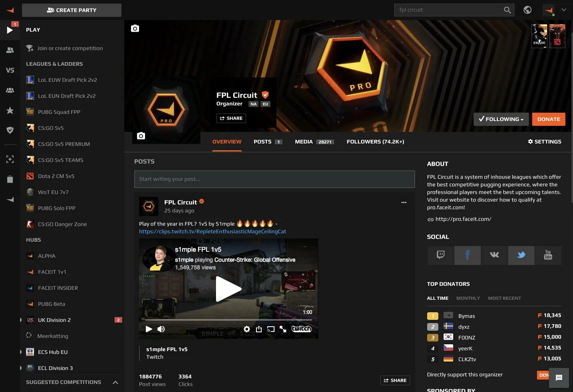
Task: Select the All Time donators tab
Action: [x=438, y=298]
